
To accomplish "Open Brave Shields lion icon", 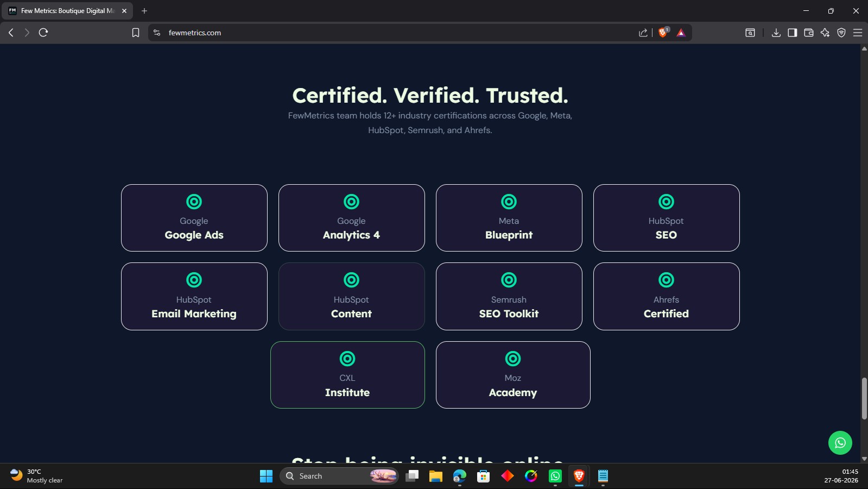I will [663, 33].
